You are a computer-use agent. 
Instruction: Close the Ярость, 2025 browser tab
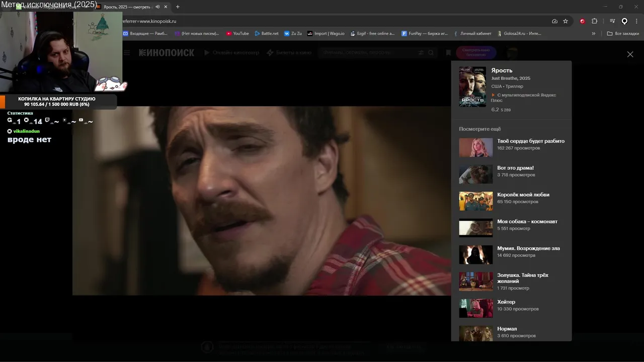click(x=166, y=7)
